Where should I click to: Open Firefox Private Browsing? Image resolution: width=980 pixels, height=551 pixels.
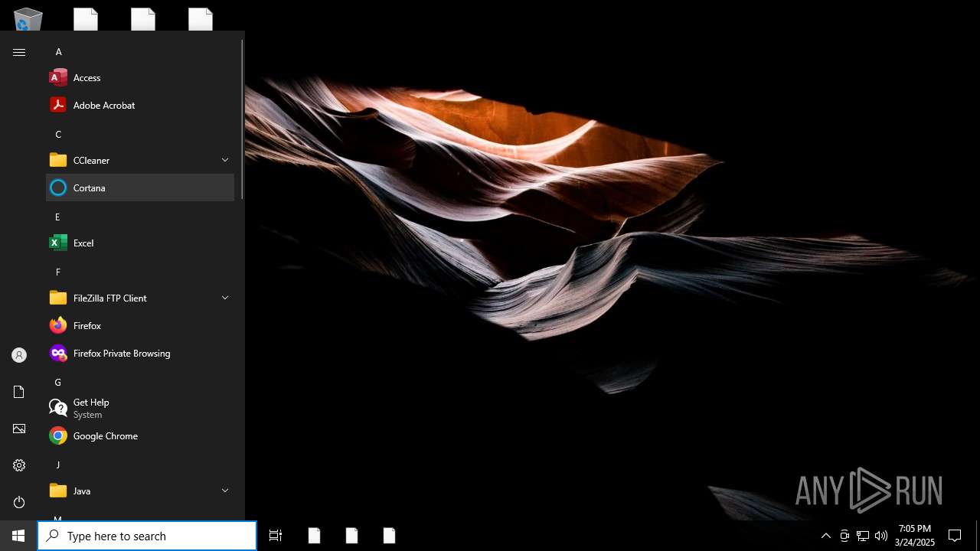(x=140, y=353)
